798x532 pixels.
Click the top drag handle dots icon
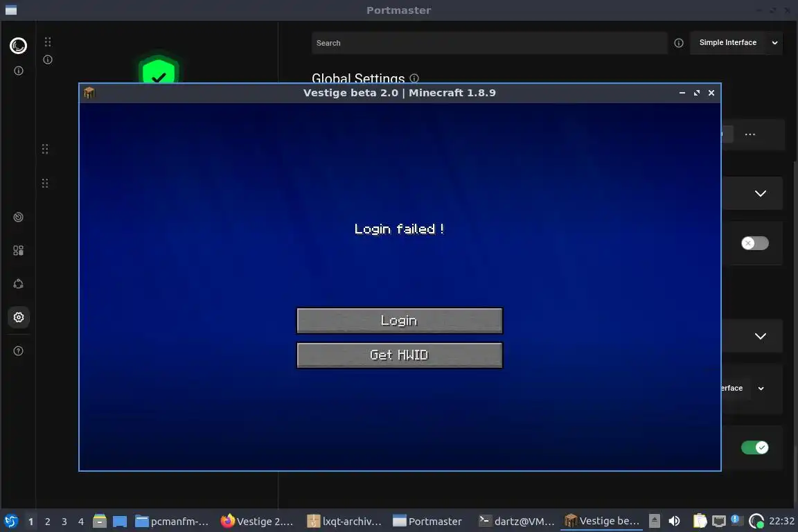point(48,42)
